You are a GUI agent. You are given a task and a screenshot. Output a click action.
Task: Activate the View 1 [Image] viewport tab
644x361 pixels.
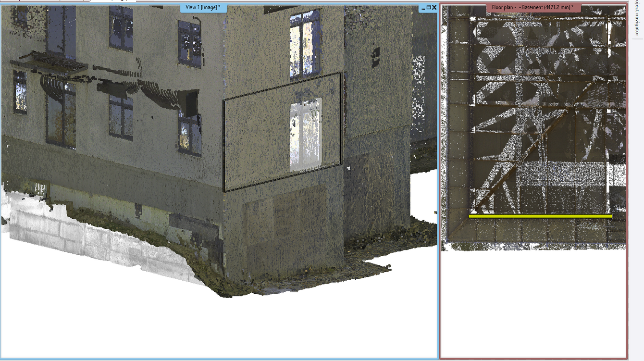tap(203, 7)
